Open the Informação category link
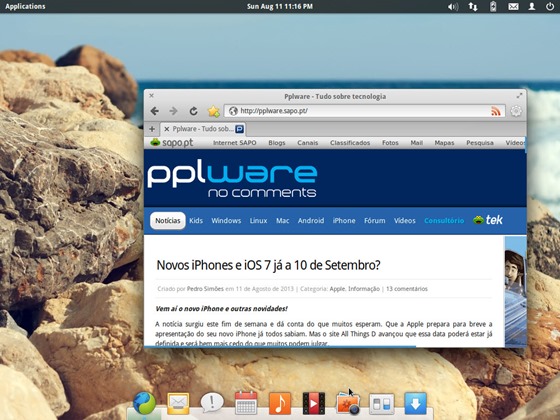The image size is (560, 420). tap(364, 289)
